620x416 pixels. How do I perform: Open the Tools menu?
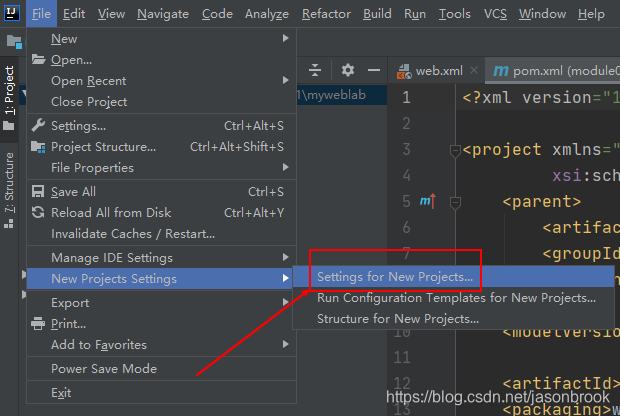tap(455, 14)
